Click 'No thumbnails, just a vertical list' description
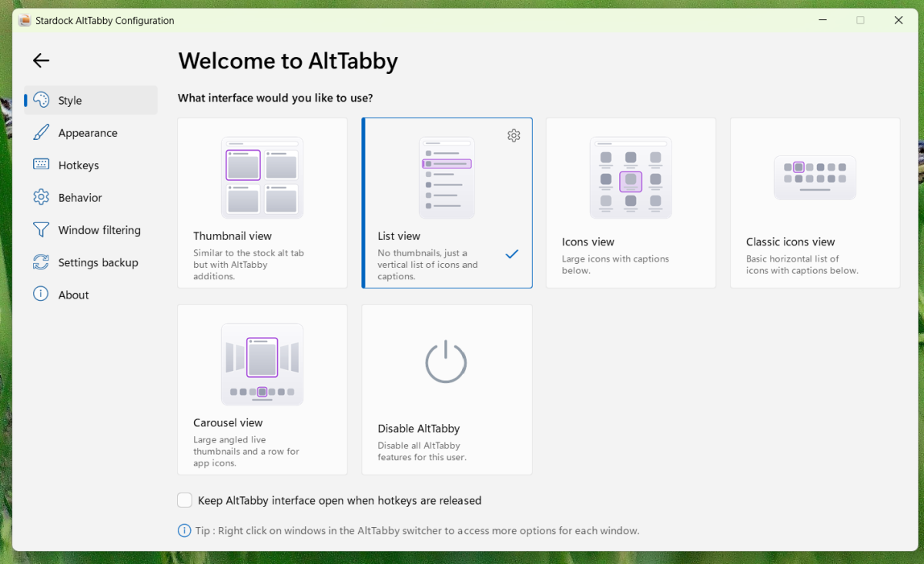924x564 pixels. click(x=427, y=264)
